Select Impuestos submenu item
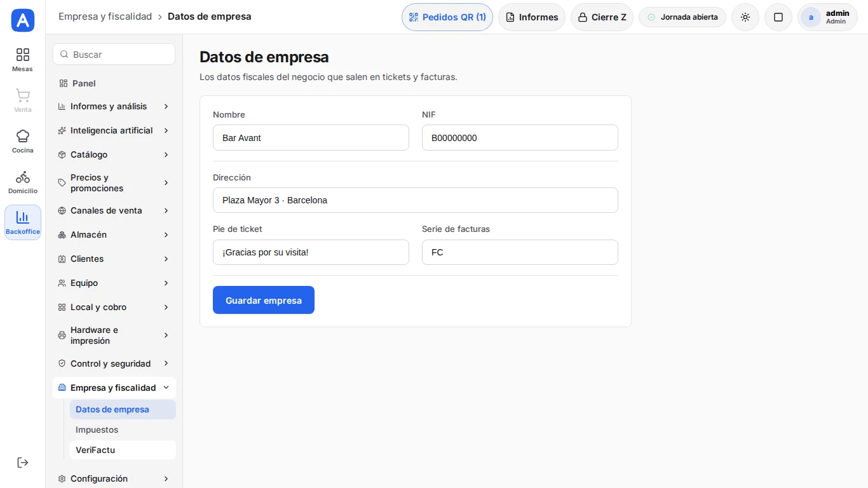Screen dimensions: 868x488 (x=123, y=430)
